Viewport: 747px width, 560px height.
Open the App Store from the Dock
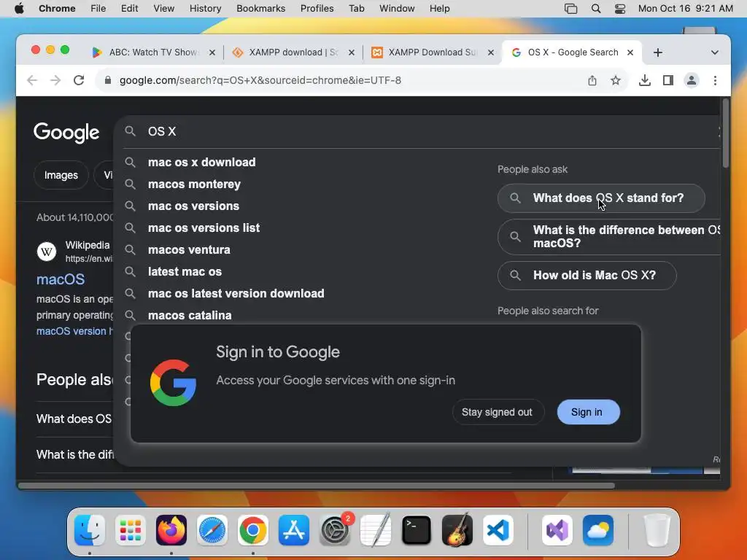point(294,530)
